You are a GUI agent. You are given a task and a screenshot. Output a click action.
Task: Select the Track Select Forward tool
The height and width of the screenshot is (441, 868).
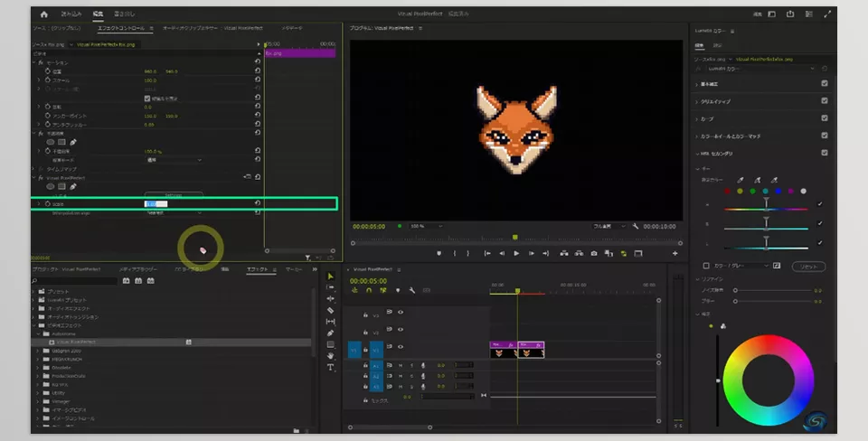(x=331, y=287)
